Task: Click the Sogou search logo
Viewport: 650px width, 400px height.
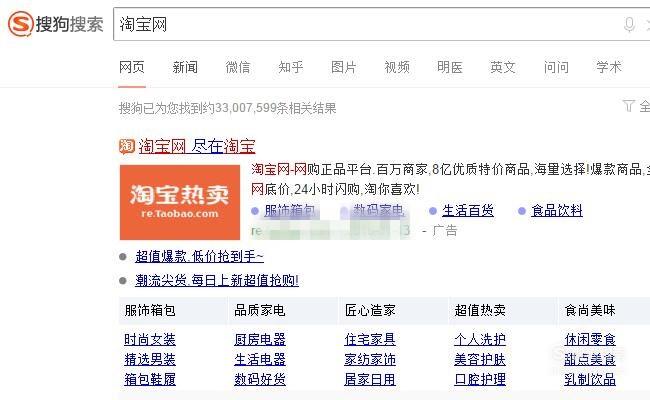Action: tap(56, 24)
